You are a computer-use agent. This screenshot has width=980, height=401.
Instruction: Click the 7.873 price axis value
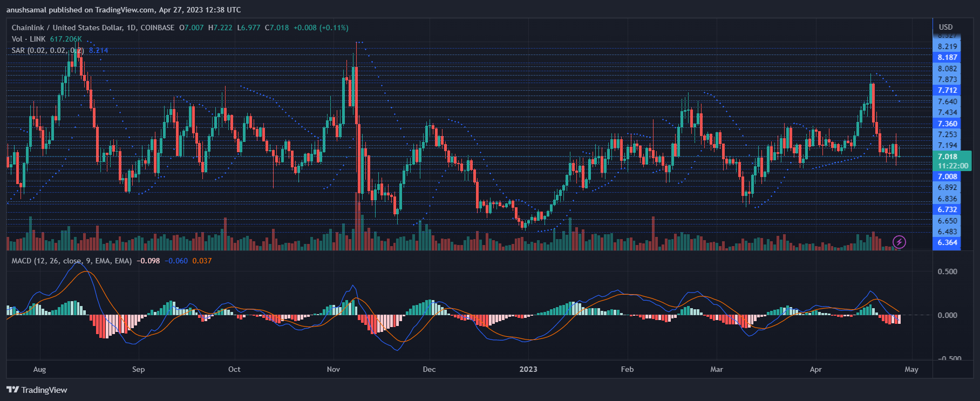pos(948,79)
